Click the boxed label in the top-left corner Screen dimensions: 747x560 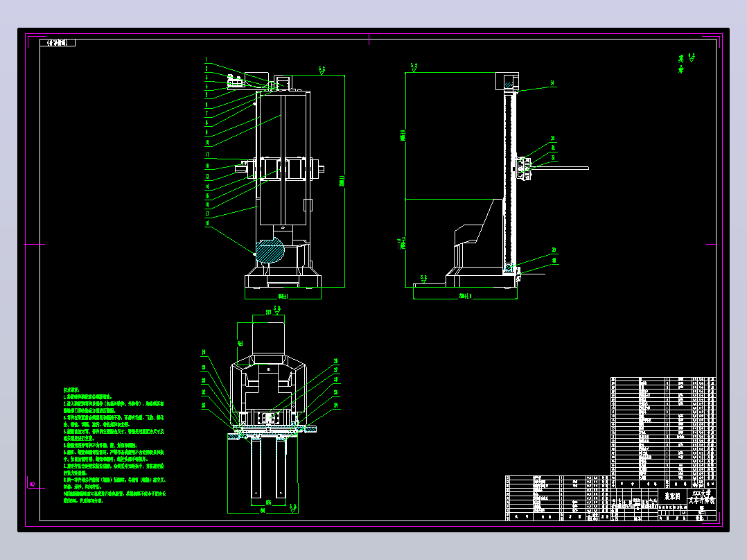coord(58,42)
